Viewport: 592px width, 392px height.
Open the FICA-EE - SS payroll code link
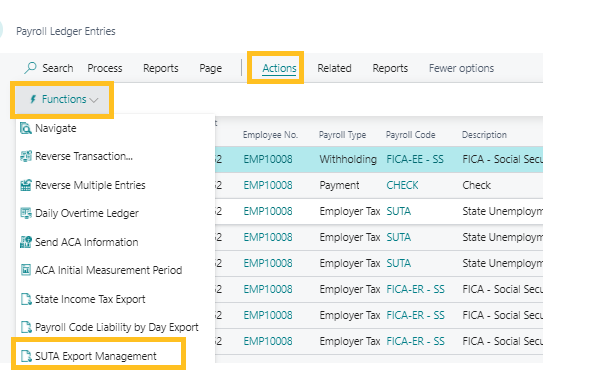click(x=415, y=159)
